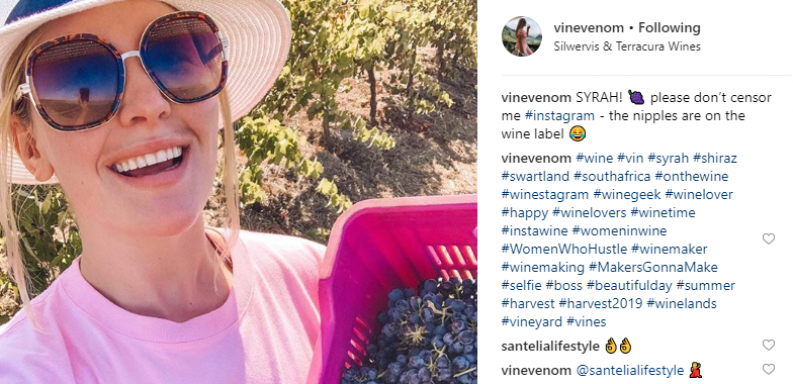Like the main caption with heart icon

tap(768, 239)
